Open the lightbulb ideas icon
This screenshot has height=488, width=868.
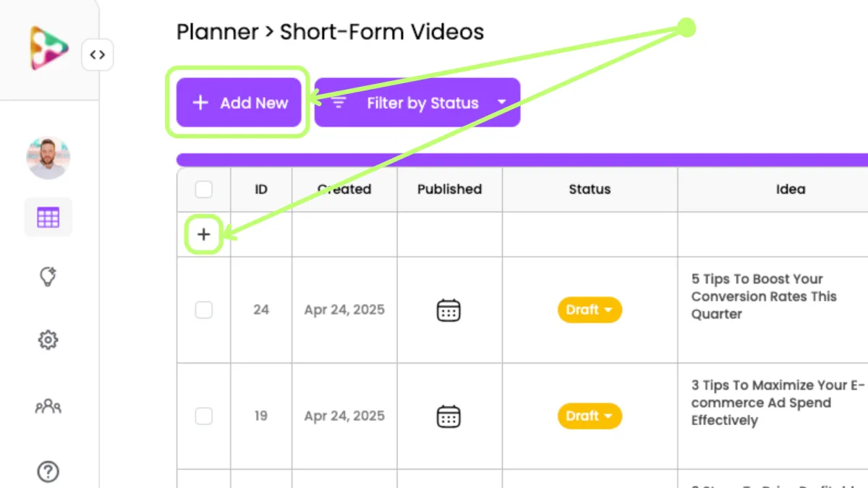(x=48, y=277)
